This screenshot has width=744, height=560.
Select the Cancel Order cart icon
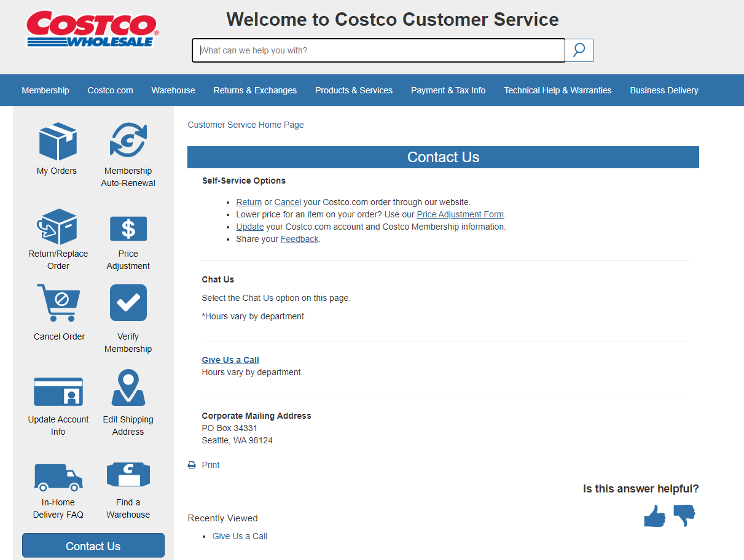point(58,303)
